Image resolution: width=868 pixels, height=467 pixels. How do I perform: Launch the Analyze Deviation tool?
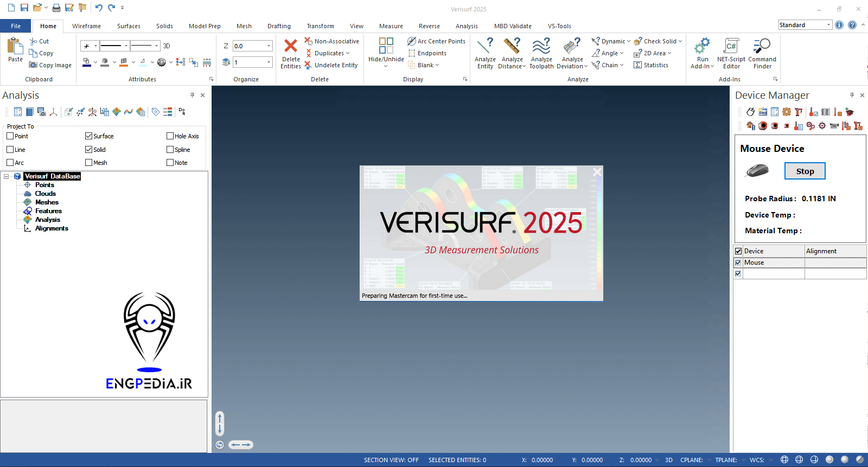coord(572,53)
